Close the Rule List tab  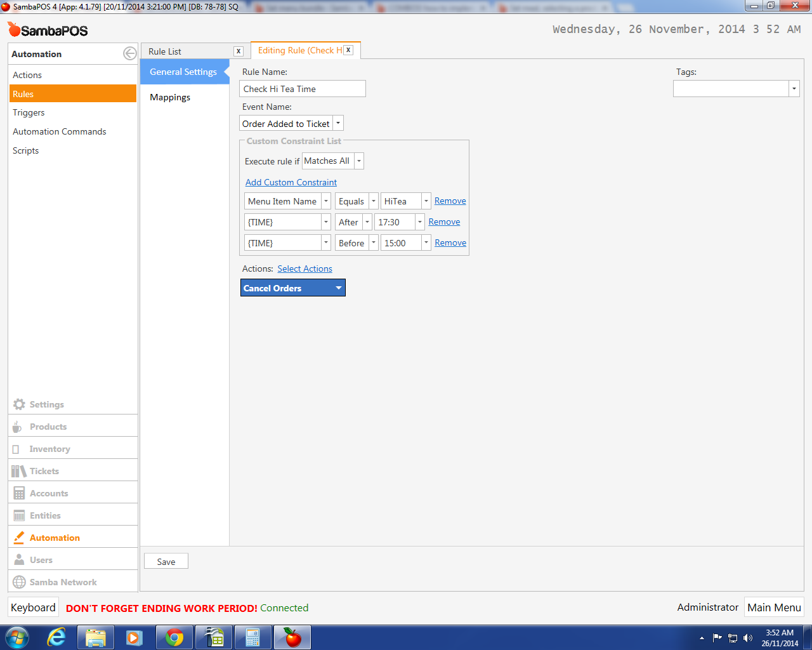coord(239,51)
